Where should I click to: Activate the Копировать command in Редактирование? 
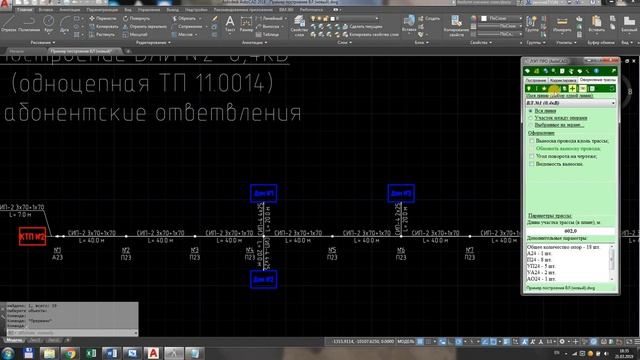tap(103, 27)
